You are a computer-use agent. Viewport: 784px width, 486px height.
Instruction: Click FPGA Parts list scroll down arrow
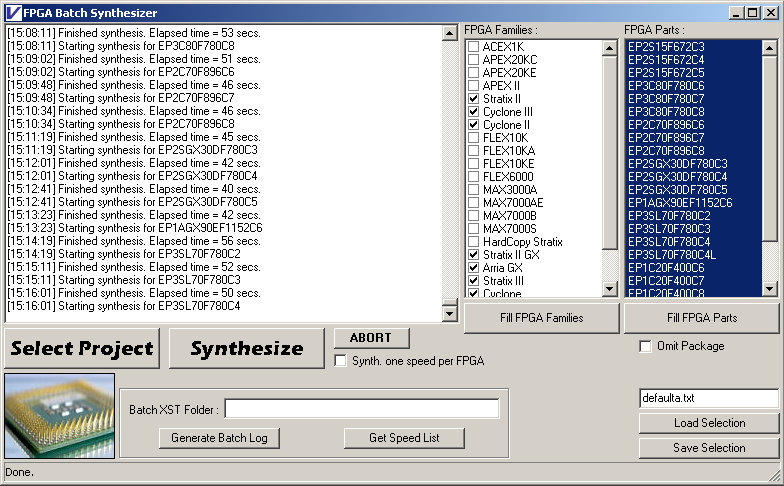point(770,288)
